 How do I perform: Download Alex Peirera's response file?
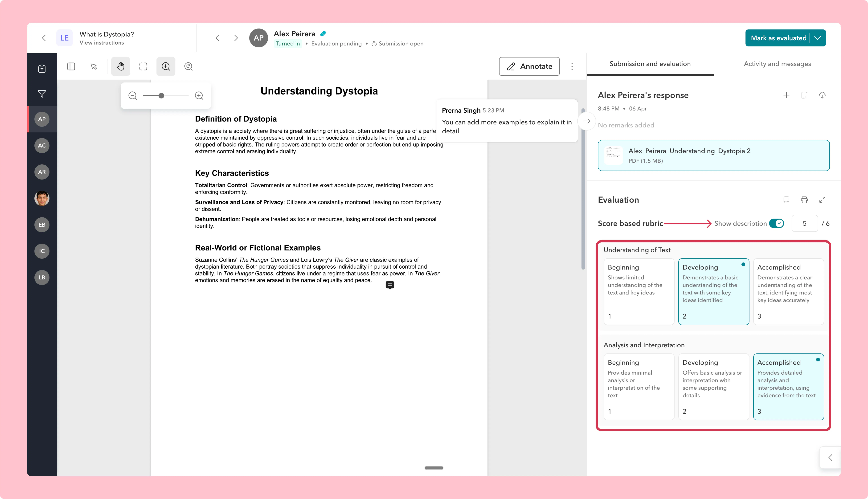[x=822, y=95]
